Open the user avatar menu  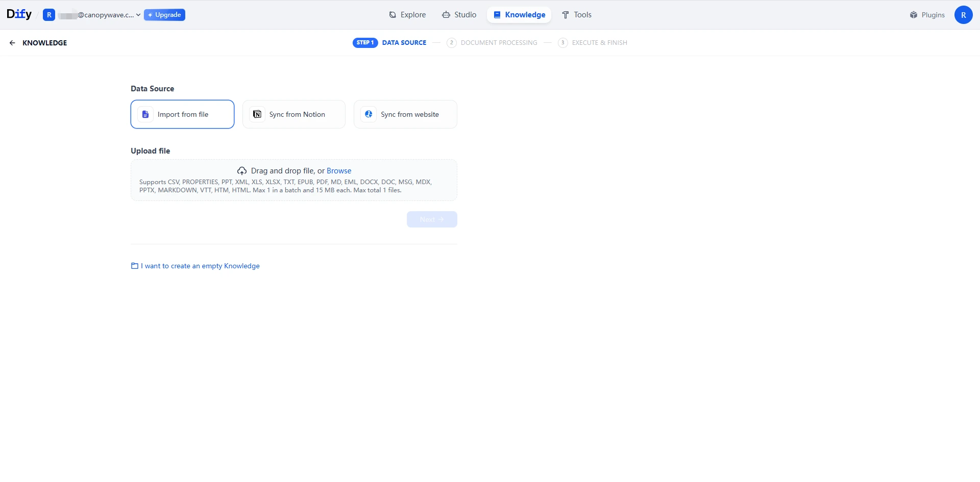(963, 15)
